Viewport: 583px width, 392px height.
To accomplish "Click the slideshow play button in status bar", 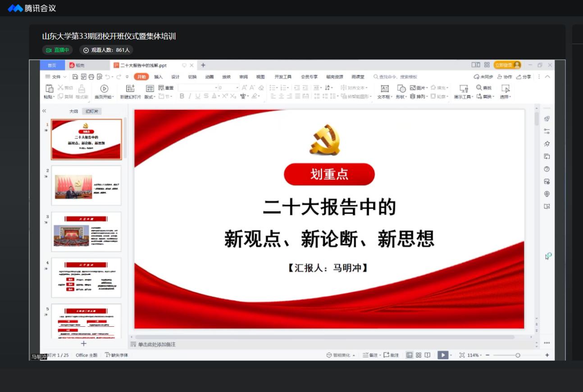I will (443, 355).
